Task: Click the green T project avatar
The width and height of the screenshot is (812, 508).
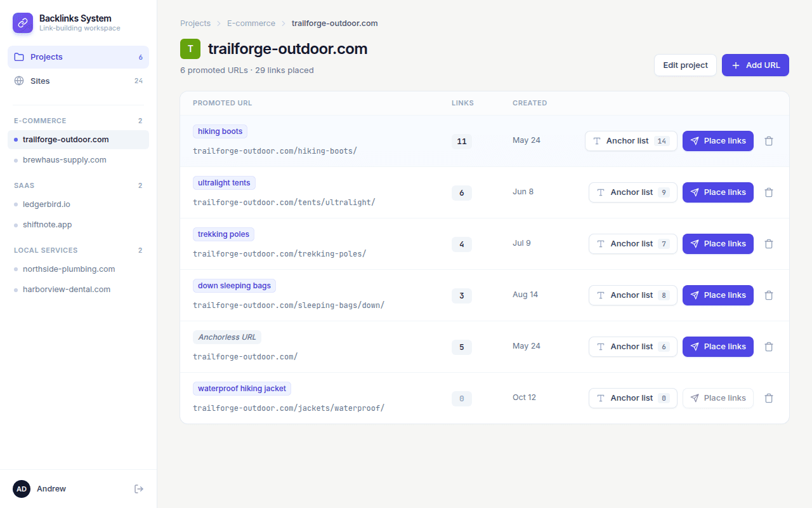Action: click(x=190, y=49)
